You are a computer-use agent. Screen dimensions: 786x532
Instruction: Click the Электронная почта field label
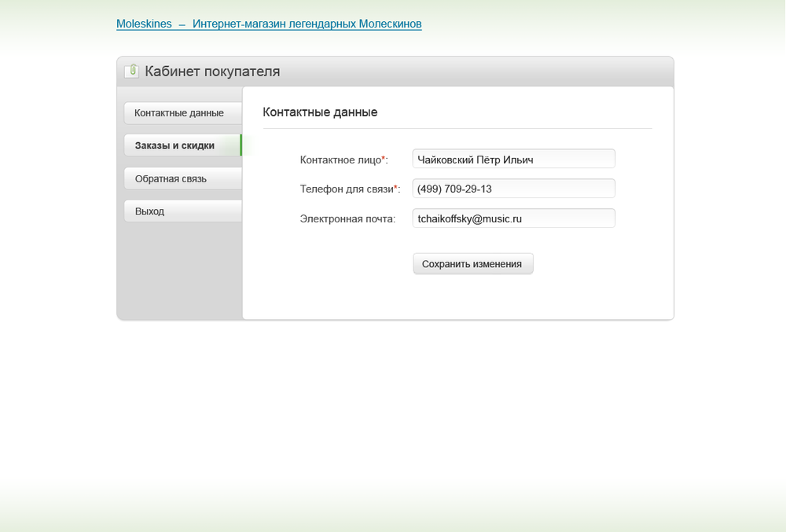coord(347,219)
